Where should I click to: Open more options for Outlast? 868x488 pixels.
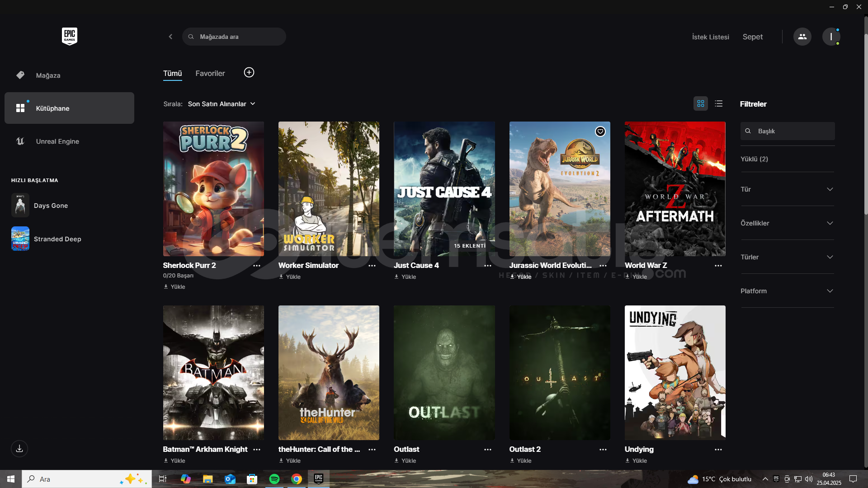click(x=488, y=450)
